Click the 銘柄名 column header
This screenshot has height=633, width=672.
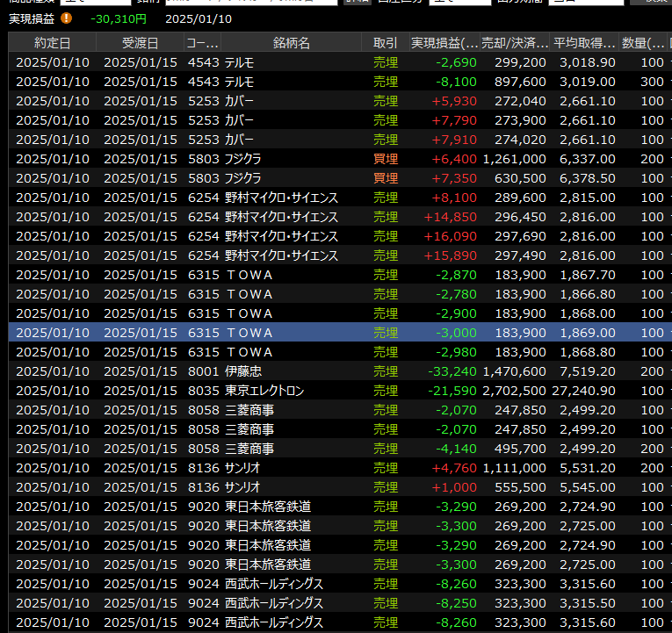pos(291,43)
